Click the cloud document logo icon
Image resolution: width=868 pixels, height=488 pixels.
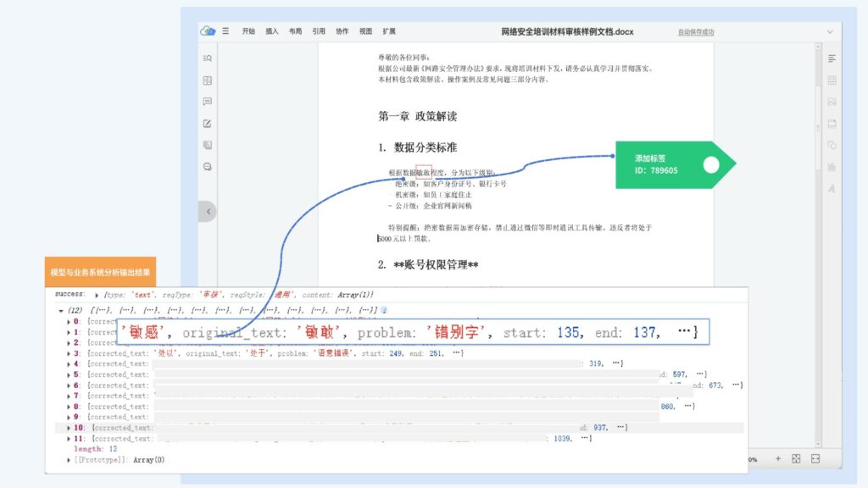pos(208,31)
